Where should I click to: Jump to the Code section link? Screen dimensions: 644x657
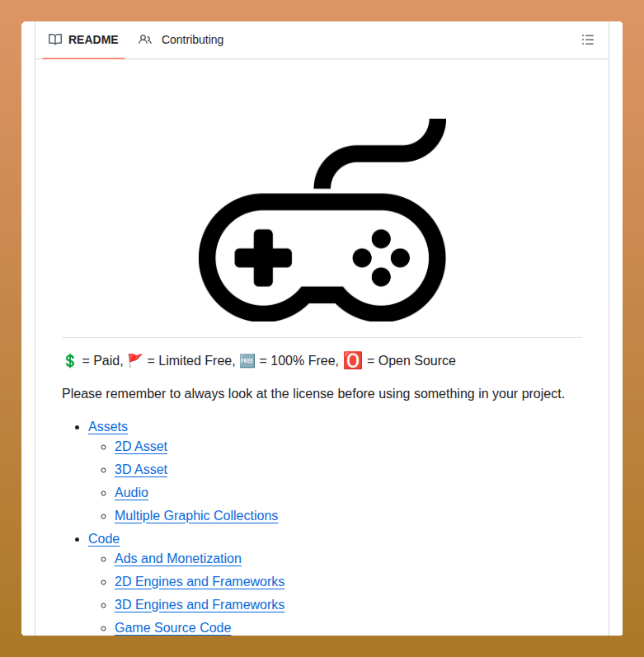[x=104, y=539]
